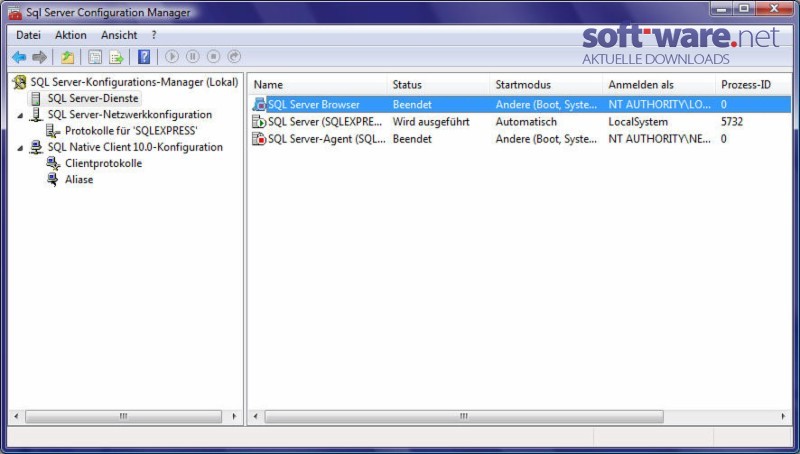Screen dimensions: 800x454
Task: Select Aliase tree label
Action: [x=79, y=180]
